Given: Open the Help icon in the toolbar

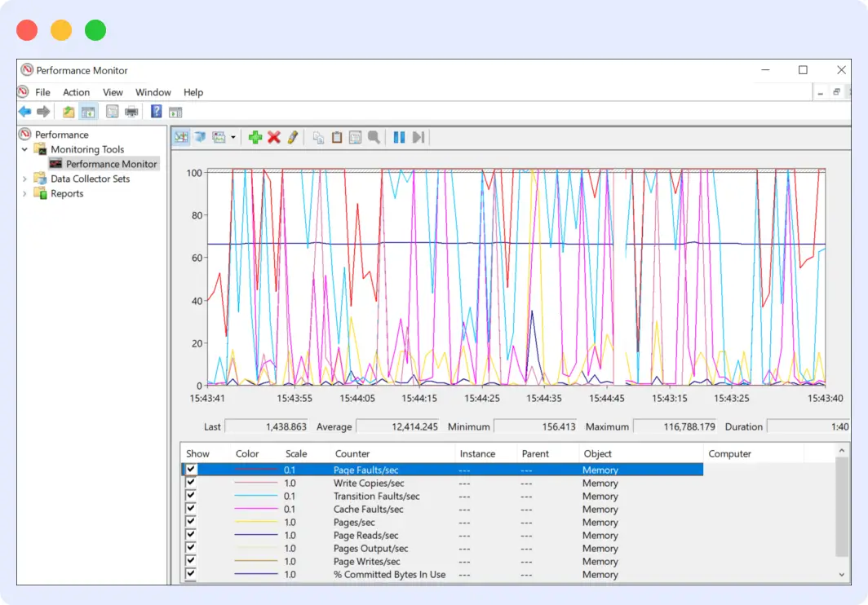Looking at the screenshot, I should (155, 112).
